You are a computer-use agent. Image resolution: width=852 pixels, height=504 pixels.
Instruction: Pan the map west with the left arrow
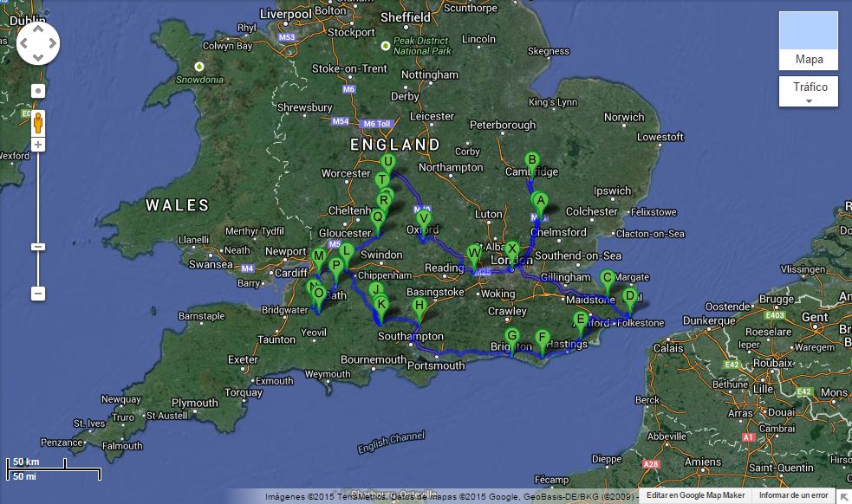pyautogui.click(x=22, y=42)
